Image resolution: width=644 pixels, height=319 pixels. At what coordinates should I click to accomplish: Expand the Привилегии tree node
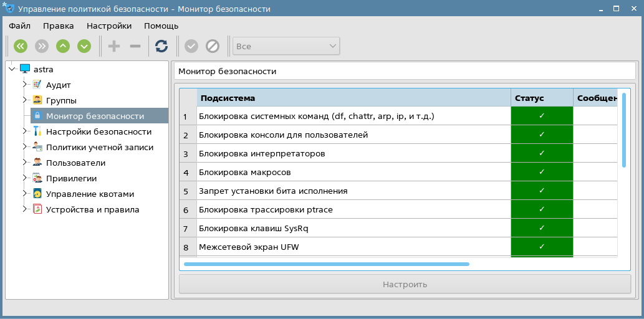(x=26, y=178)
